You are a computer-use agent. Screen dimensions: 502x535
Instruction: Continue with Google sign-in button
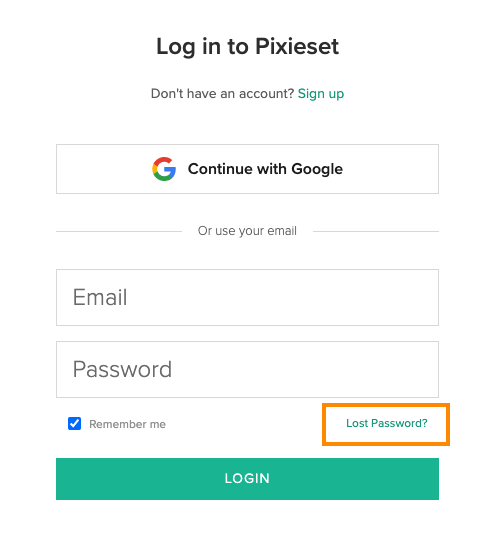pyautogui.click(x=247, y=169)
